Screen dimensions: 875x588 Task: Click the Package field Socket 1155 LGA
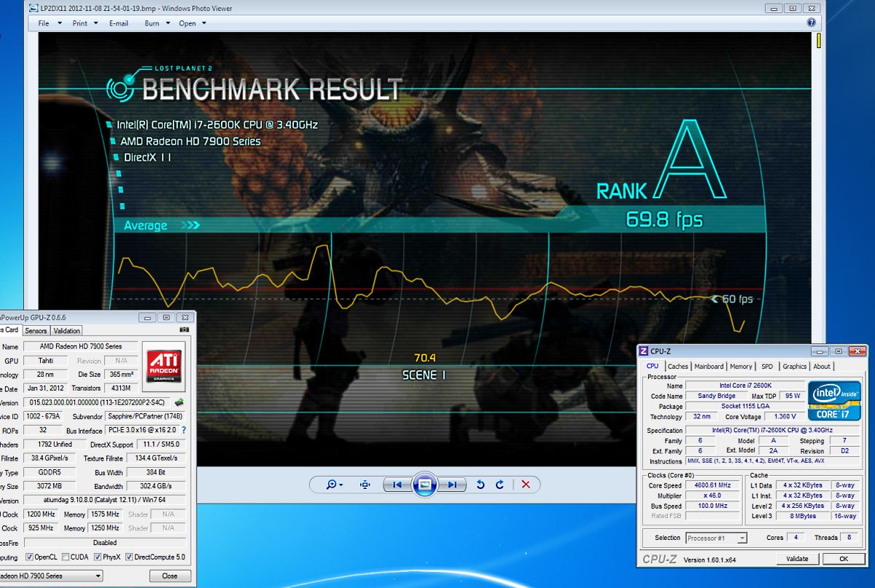coord(744,406)
